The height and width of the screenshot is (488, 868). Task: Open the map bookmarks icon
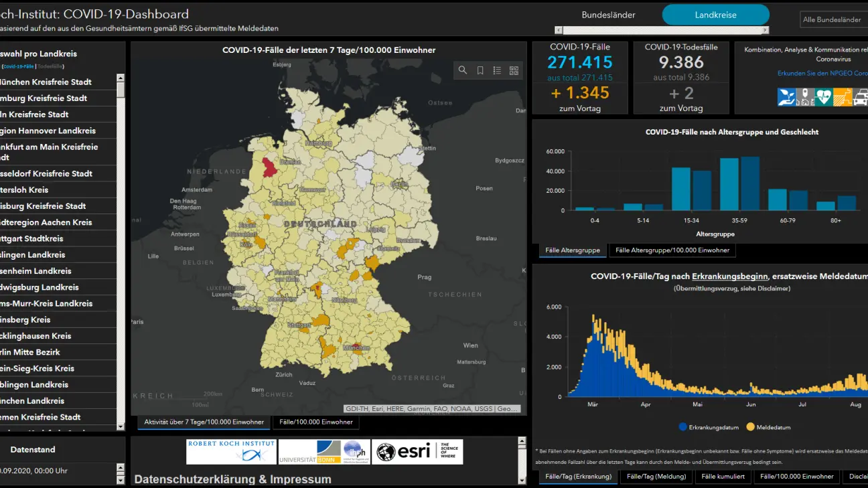pyautogui.click(x=480, y=70)
